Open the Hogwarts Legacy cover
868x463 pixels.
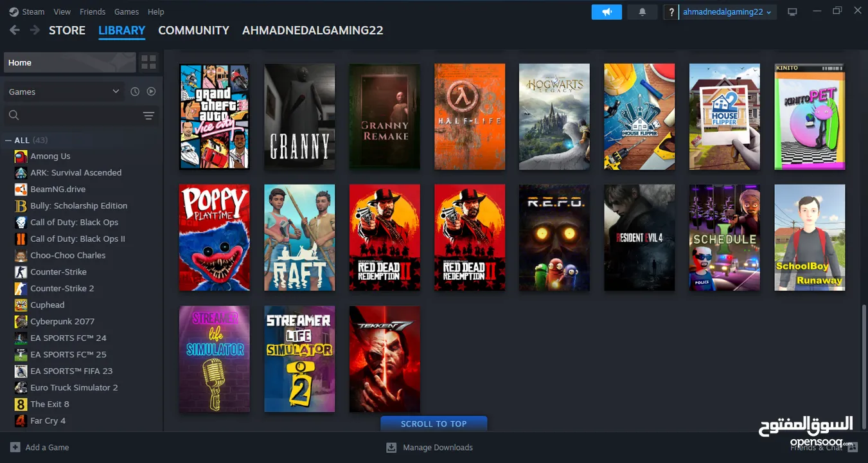554,116
